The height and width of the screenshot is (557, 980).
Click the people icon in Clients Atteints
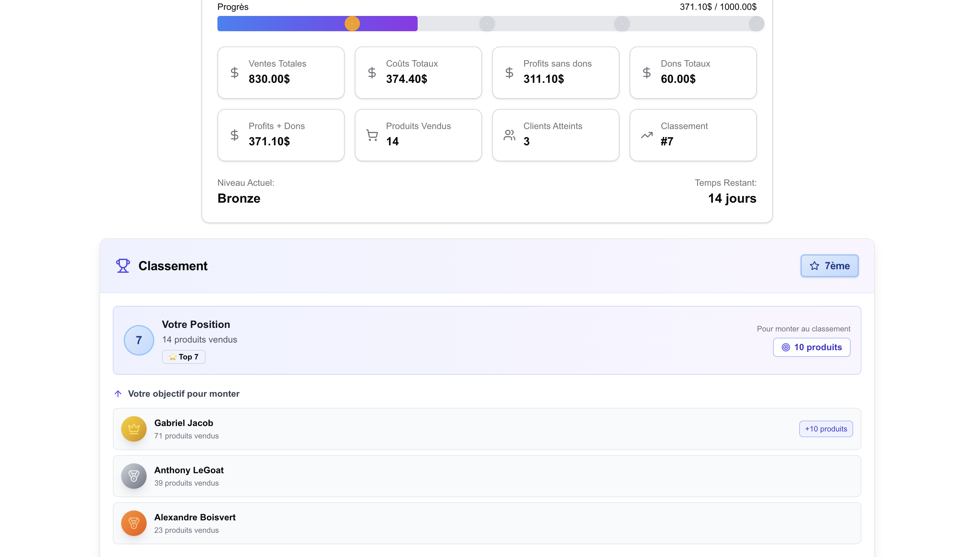click(x=509, y=135)
